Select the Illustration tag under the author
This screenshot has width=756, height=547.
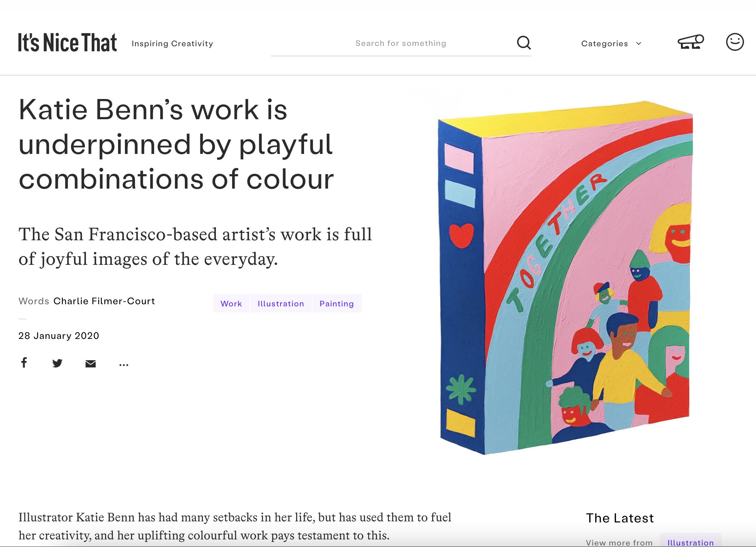point(281,303)
